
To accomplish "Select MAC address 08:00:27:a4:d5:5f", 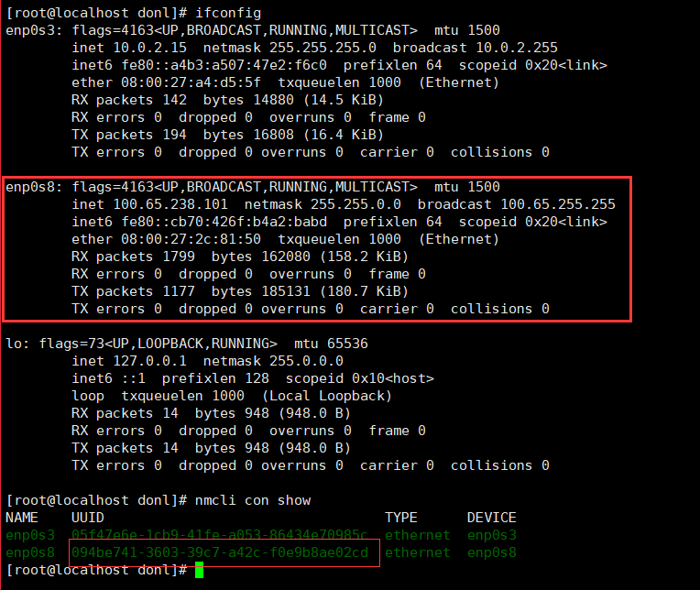I will [x=191, y=82].
